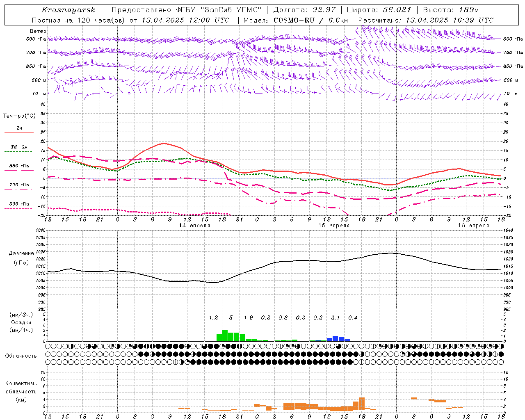Click the 2.1 precipitation total
The width and height of the screenshot is (525, 420).
[336, 318]
